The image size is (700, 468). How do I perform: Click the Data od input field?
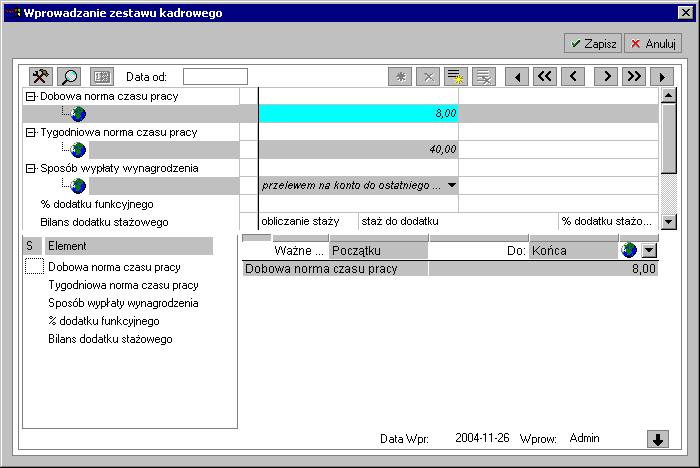pyautogui.click(x=215, y=77)
